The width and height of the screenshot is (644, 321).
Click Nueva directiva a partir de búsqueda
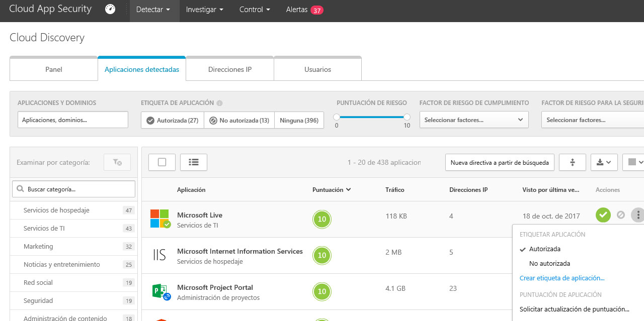[x=500, y=162]
